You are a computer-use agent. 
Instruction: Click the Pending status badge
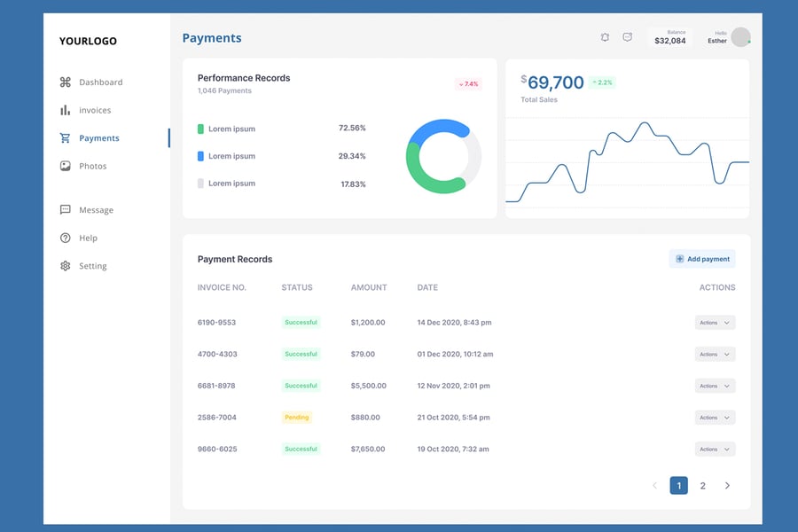pyautogui.click(x=297, y=418)
